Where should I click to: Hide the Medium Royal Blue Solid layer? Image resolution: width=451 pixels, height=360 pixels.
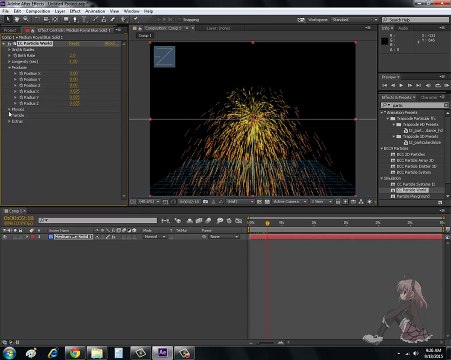5,237
